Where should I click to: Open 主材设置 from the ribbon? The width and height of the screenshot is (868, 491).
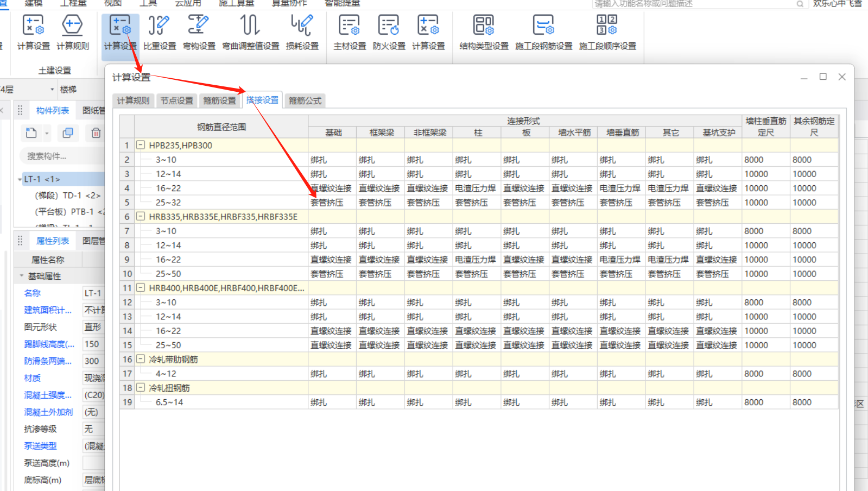tap(350, 33)
